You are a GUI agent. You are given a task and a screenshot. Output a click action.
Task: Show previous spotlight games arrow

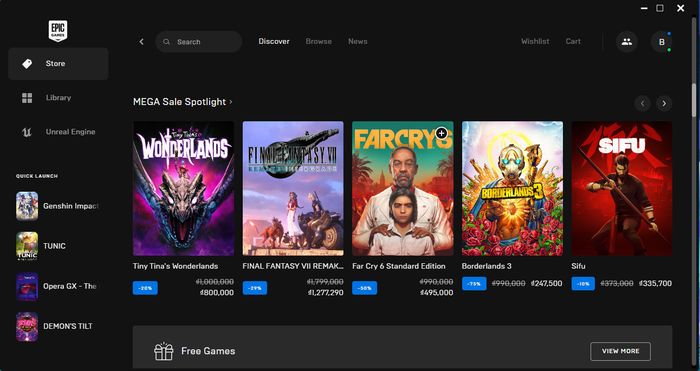point(642,104)
